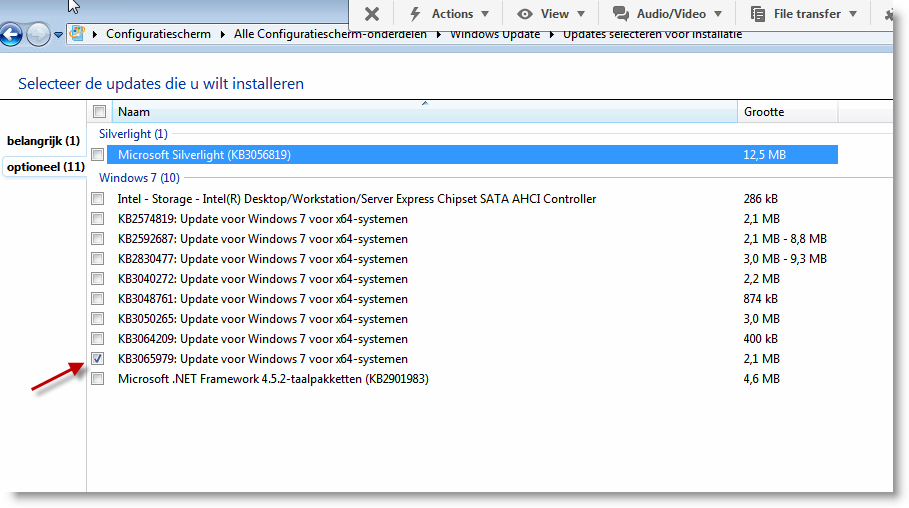Click Alle Configuratiescherm-onderdelen breadcrumb

coord(330,34)
